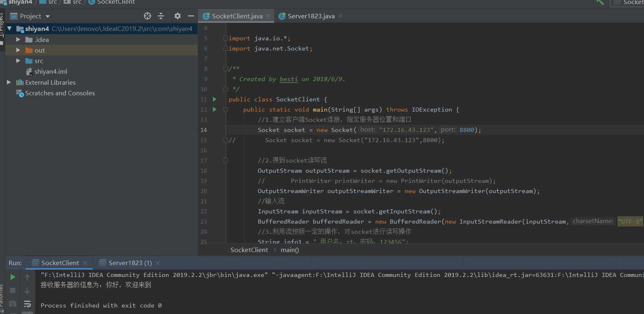Viewport: 644px width, 314px height.
Task: Open Project panel settings gear
Action: [177, 16]
